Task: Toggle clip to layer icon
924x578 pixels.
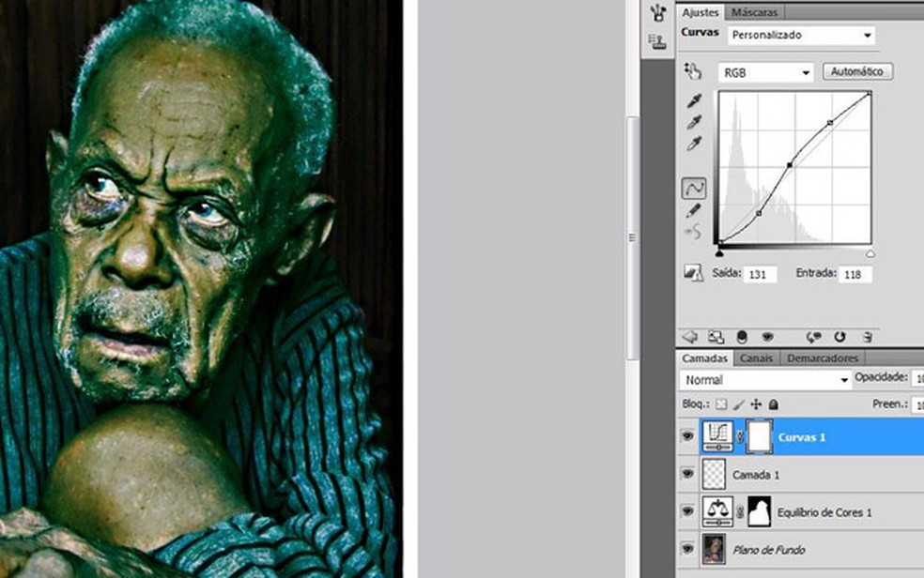Action: pyautogui.click(x=742, y=337)
